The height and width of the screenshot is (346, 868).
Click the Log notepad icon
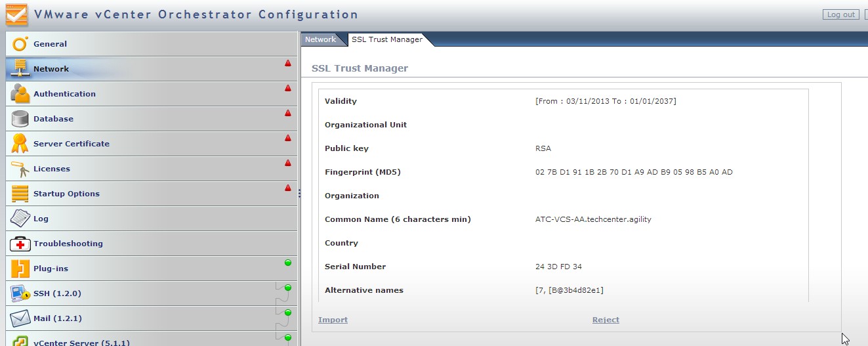click(x=20, y=219)
